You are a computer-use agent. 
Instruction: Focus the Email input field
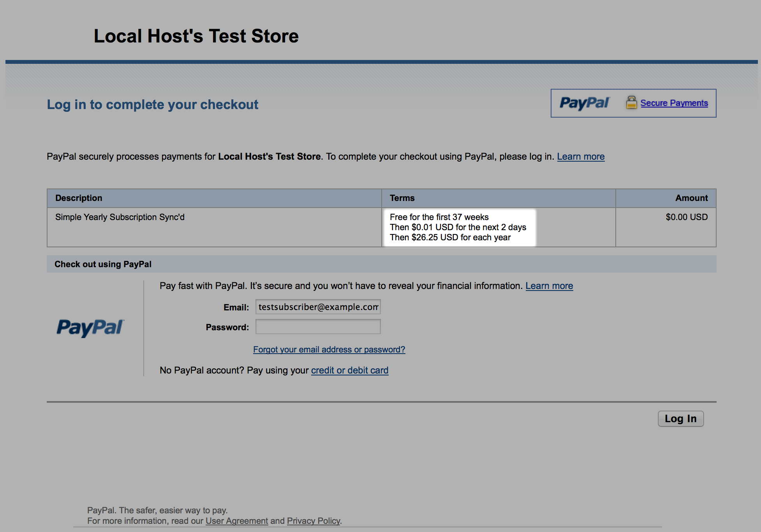(318, 307)
